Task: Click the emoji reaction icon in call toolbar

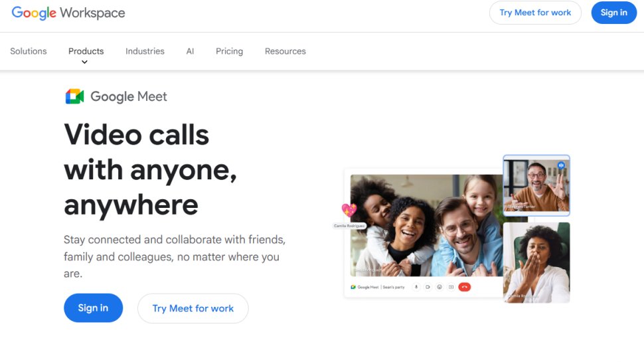Action: pos(440,287)
